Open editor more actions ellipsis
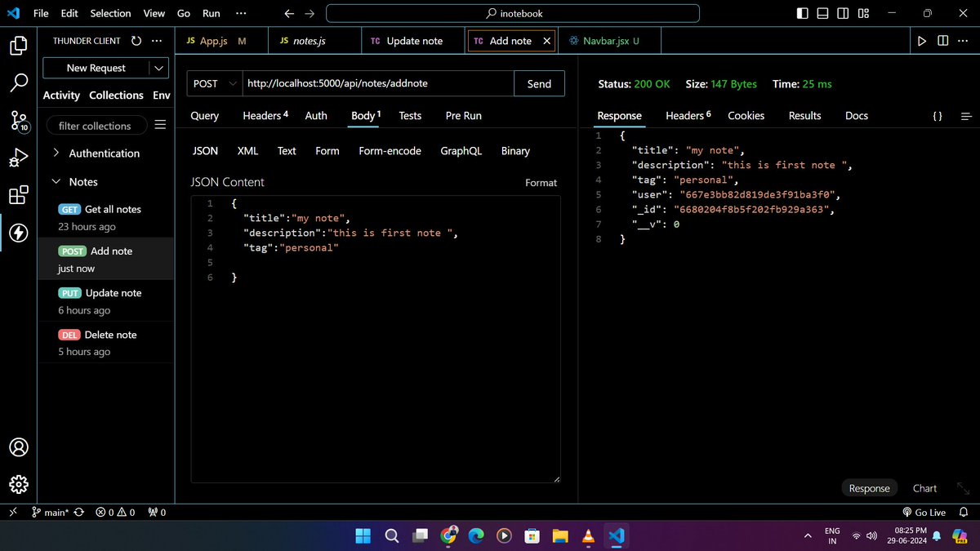Screen dimensions: 980x551 963,41
